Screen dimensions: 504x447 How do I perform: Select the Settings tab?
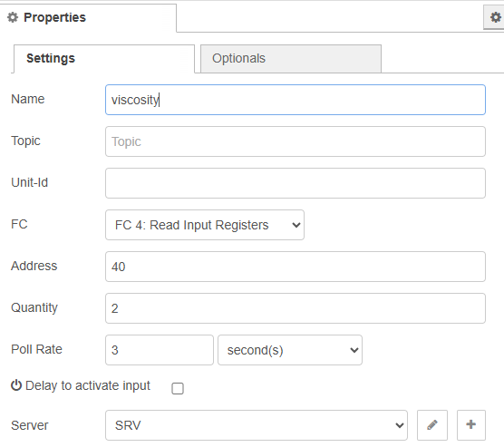pos(104,59)
